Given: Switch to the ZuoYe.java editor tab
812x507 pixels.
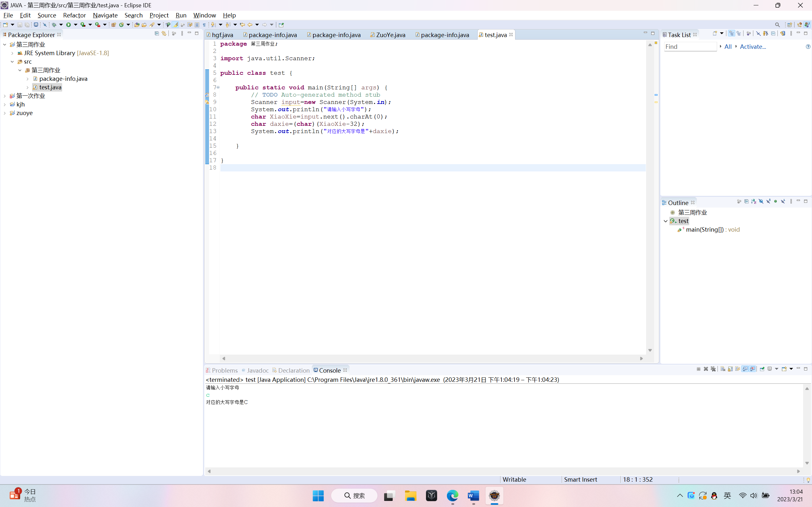Looking at the screenshot, I should pos(390,35).
